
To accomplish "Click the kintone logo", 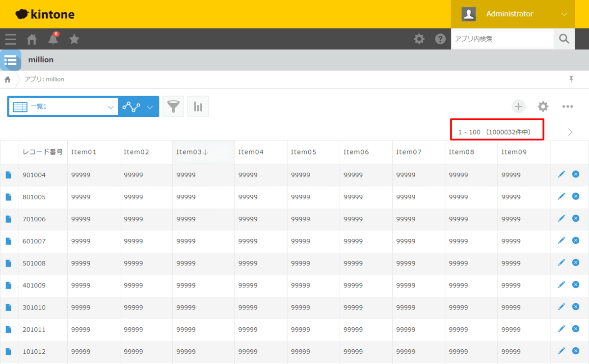I will coord(45,14).
